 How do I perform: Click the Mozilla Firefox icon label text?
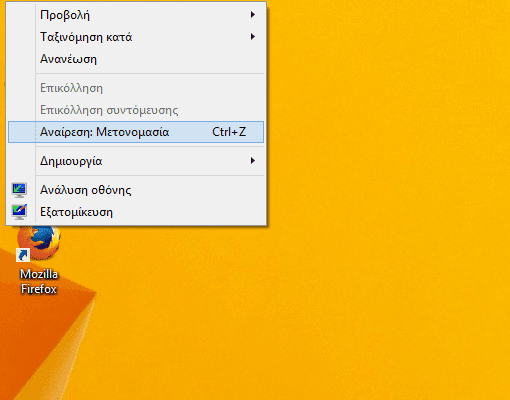[x=39, y=282]
